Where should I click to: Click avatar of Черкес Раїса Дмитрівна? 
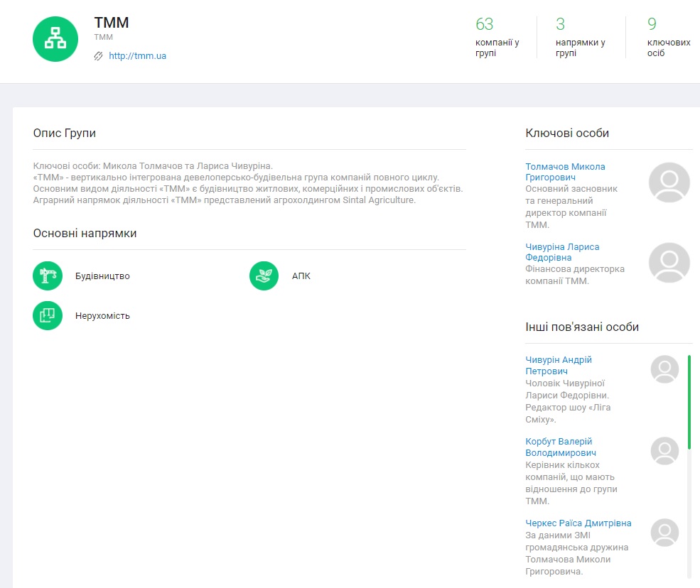point(664,532)
